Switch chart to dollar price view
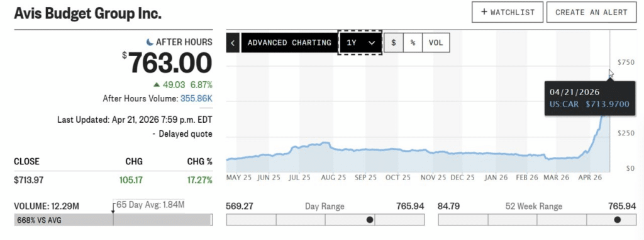The image size is (644, 240). pos(394,42)
